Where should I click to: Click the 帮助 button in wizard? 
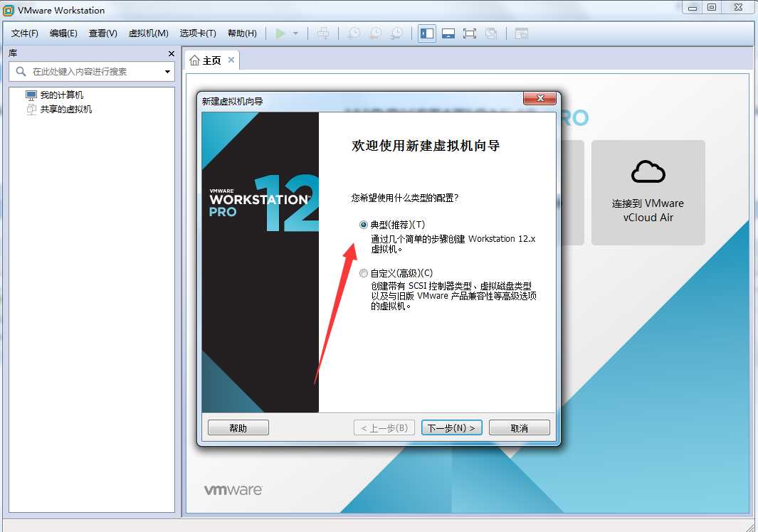(238, 427)
